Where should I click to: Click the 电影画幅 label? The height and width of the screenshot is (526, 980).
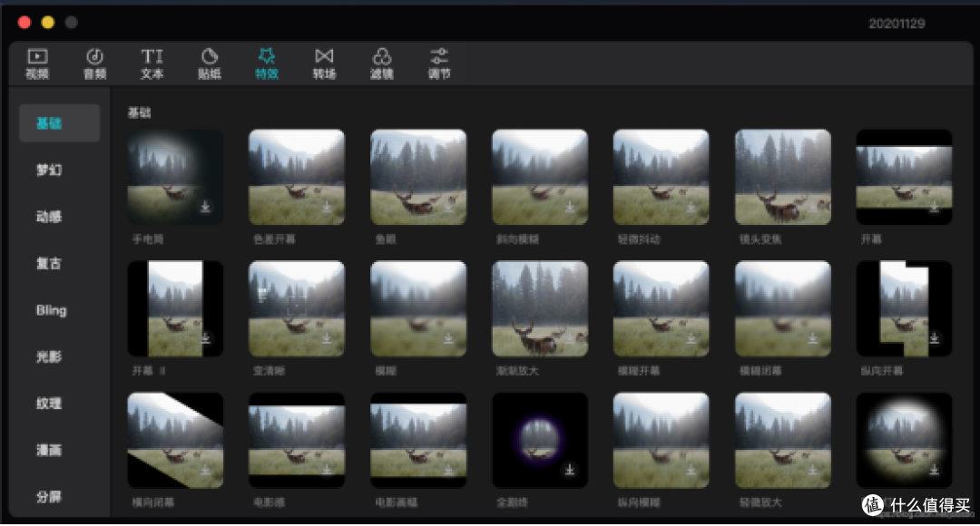397,502
